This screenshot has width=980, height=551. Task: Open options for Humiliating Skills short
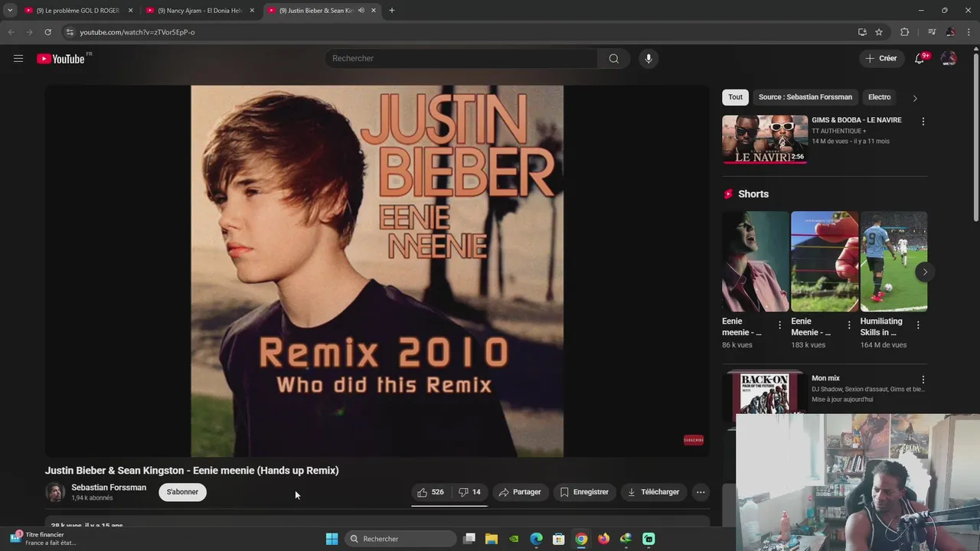tap(918, 325)
